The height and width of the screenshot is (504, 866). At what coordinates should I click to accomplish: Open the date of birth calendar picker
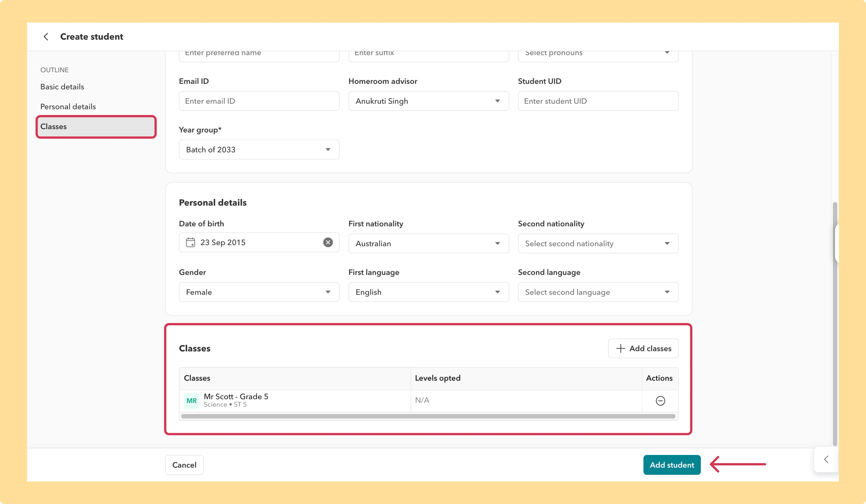pyautogui.click(x=190, y=243)
